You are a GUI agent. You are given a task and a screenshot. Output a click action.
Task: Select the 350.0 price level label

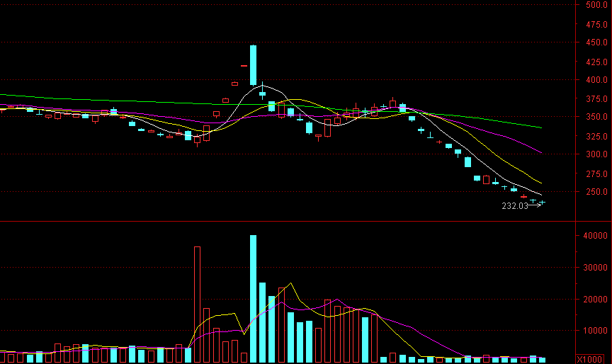pos(596,117)
